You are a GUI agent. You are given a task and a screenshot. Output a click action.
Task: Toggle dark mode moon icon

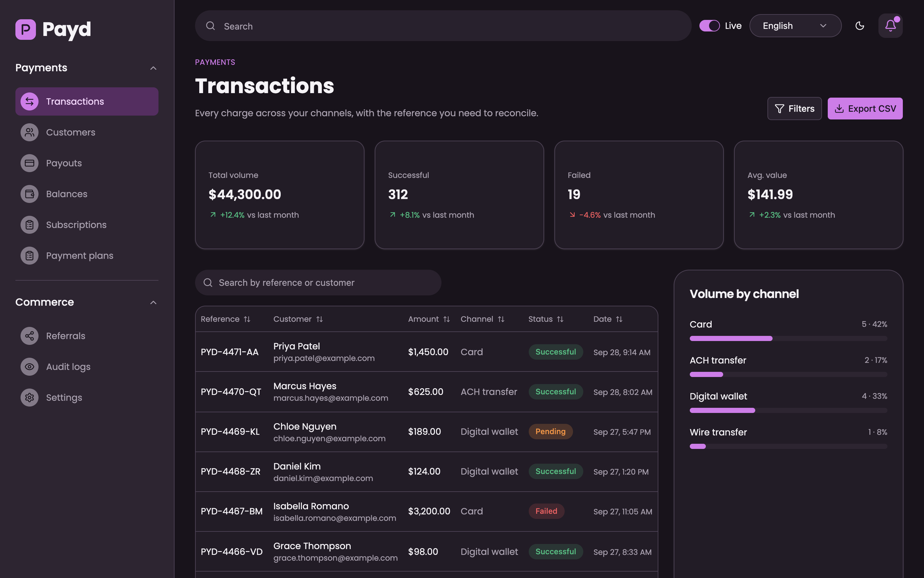click(x=860, y=26)
